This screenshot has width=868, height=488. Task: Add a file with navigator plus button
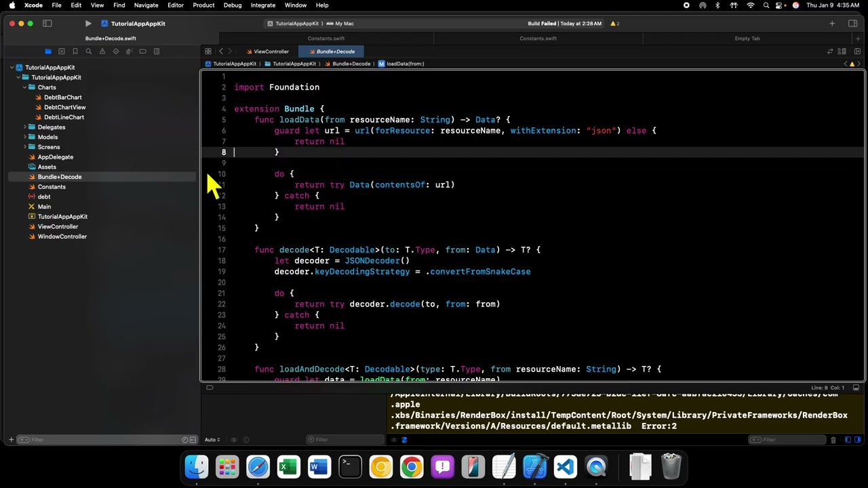click(x=11, y=440)
